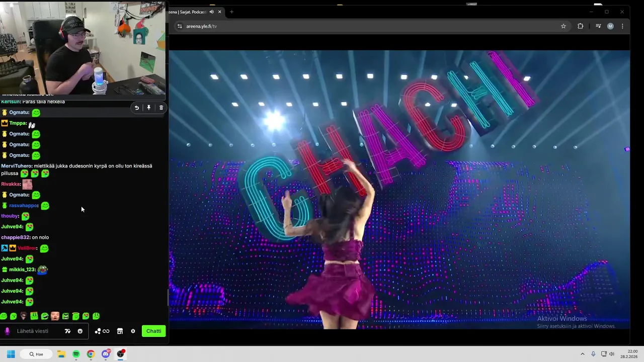This screenshot has height=362, width=644.
Task: Open media controls icon in Chrome toolbar
Action: (598, 26)
